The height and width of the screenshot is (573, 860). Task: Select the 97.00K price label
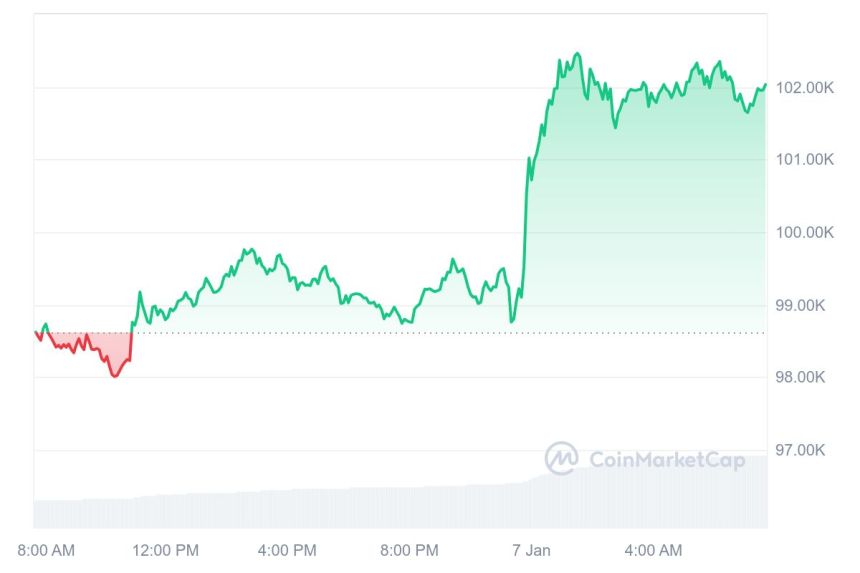pos(805,450)
